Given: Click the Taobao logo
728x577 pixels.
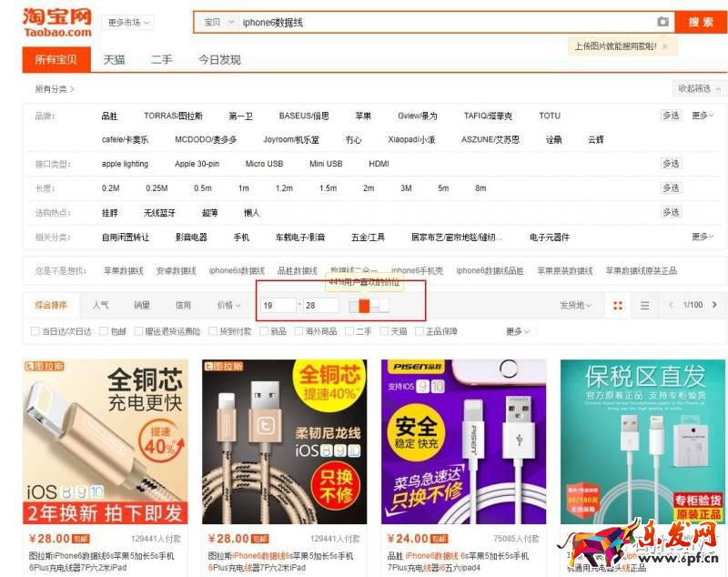Looking at the screenshot, I should tap(57, 23).
